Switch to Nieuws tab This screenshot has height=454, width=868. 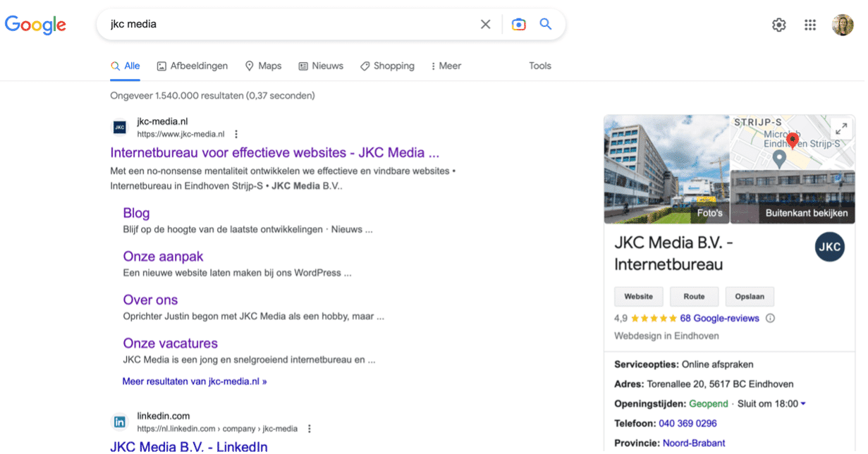pos(321,66)
